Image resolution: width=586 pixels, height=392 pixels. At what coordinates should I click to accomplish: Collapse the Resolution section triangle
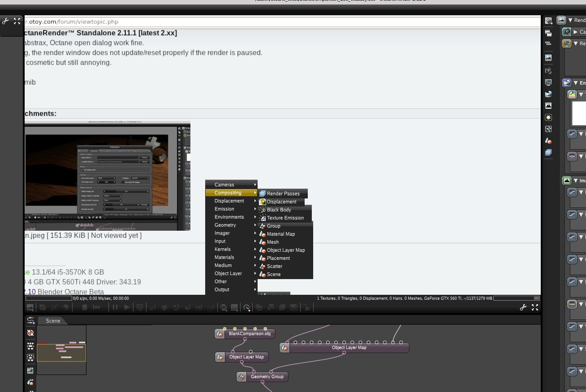576,43
